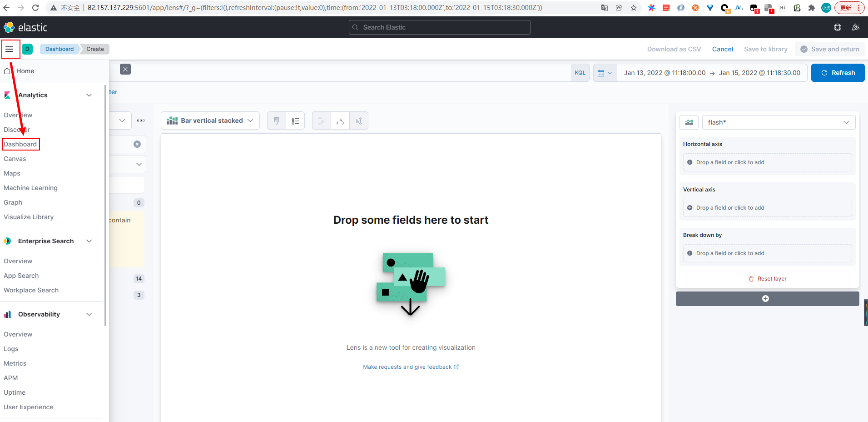The width and height of the screenshot is (868, 422).
Task: Click Cancel in the top bar
Action: (x=722, y=49)
